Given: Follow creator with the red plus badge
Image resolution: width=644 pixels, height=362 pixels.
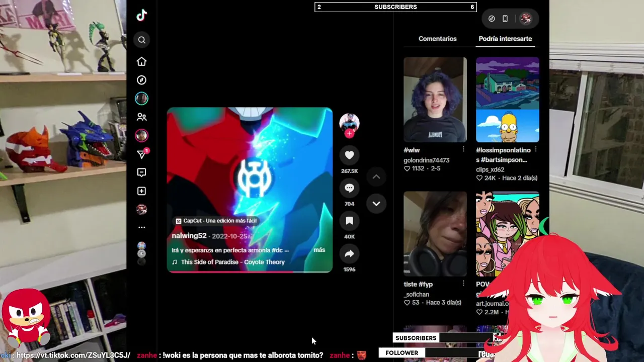Looking at the screenshot, I should pyautogui.click(x=349, y=133).
